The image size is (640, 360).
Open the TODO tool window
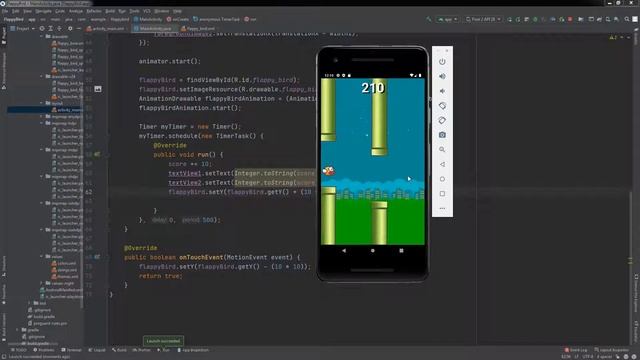(x=19, y=350)
